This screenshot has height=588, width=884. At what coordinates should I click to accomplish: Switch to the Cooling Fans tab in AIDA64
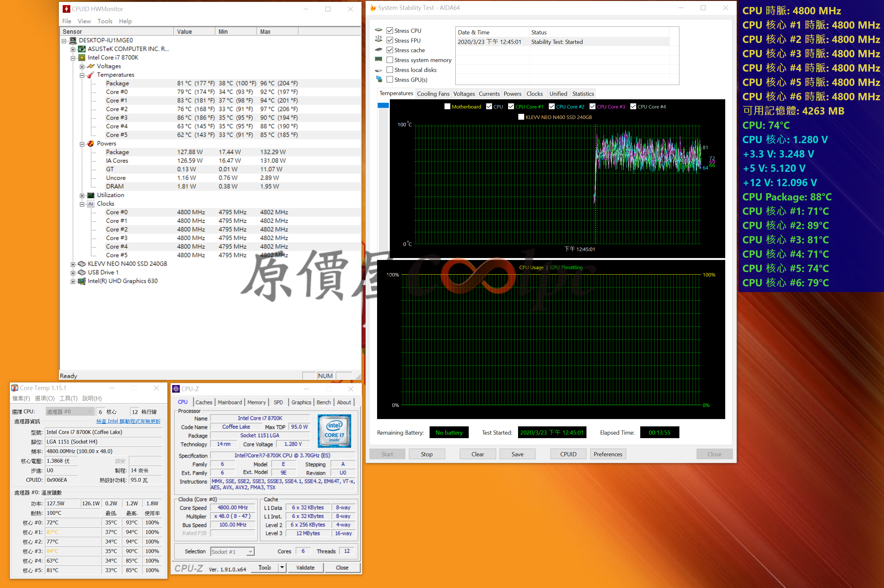coord(433,94)
